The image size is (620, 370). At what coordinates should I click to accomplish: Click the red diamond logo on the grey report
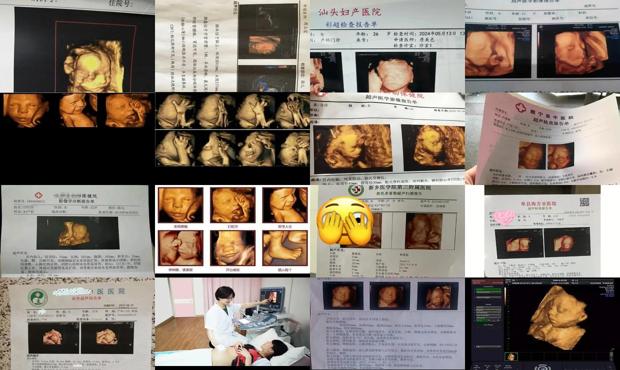[38, 195]
